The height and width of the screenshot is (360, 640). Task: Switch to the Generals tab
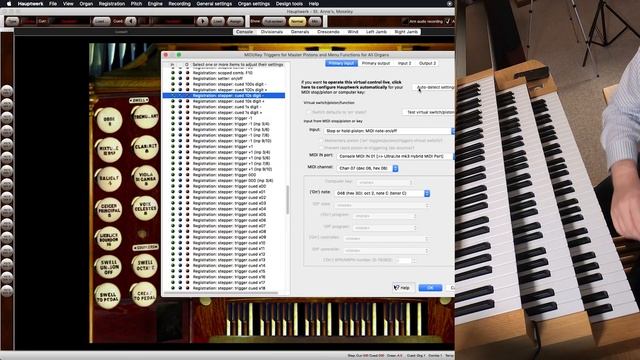(x=300, y=32)
